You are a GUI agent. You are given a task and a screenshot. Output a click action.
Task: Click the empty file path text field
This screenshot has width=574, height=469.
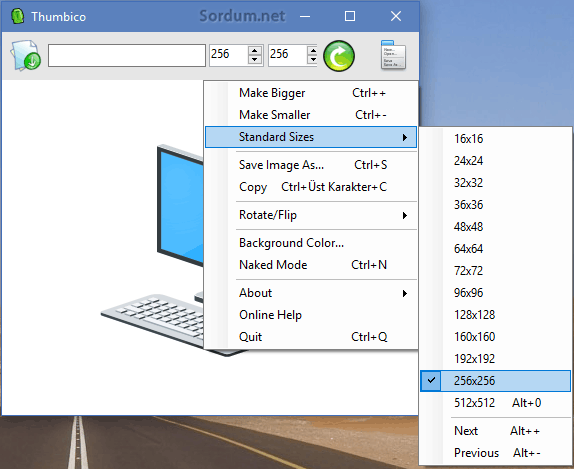click(x=127, y=56)
